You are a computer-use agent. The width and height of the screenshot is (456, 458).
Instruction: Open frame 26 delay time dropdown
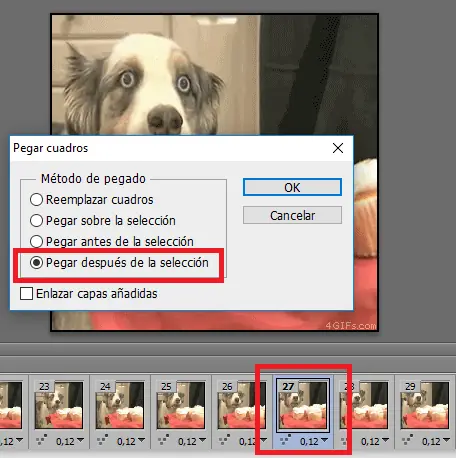253,441
